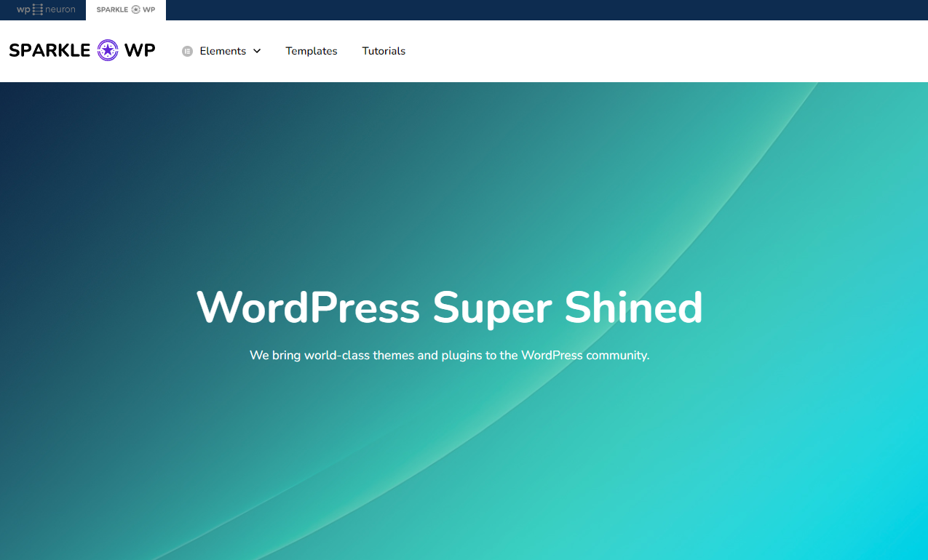Go to the Tutorials page
The height and width of the screenshot is (560, 928).
pos(384,51)
